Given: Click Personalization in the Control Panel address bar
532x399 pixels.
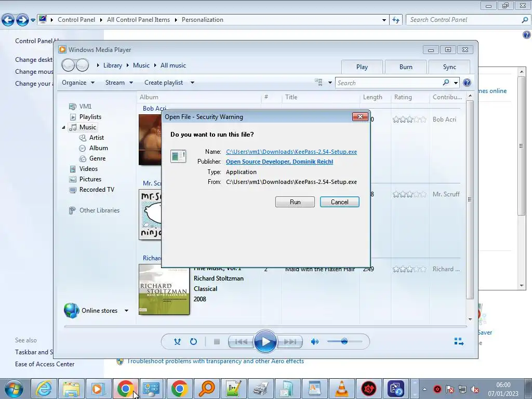Looking at the screenshot, I should pyautogui.click(x=202, y=20).
